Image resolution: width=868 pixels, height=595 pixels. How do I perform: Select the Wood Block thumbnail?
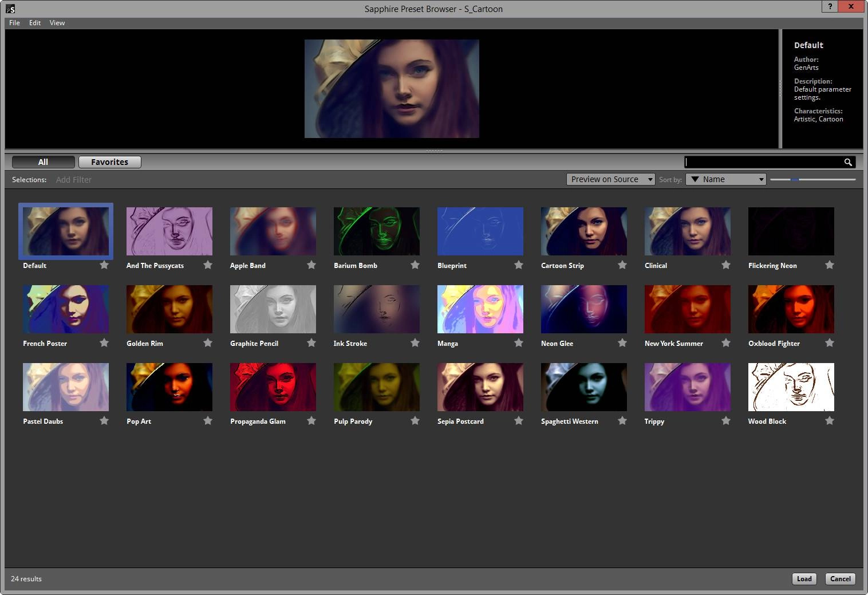[791, 387]
